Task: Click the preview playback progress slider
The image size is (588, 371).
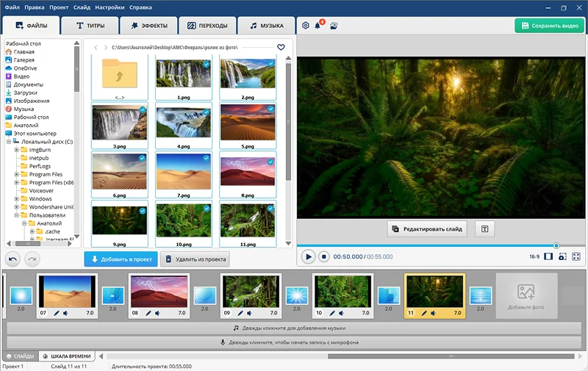Action: (x=426, y=245)
